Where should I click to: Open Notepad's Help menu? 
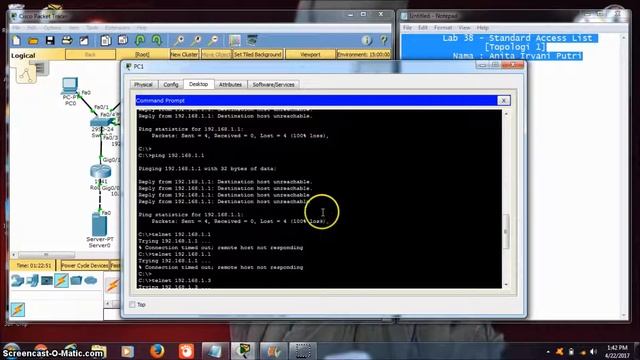[483, 28]
